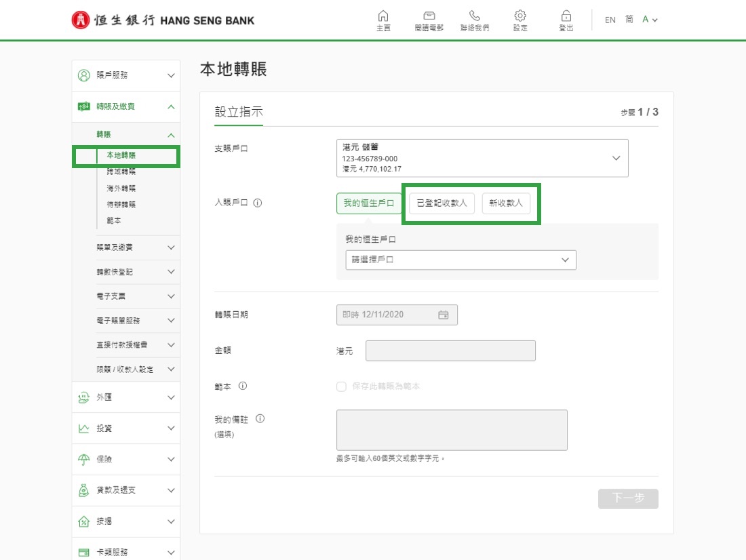Open the 支賬戶口 account dropdown

click(482, 158)
